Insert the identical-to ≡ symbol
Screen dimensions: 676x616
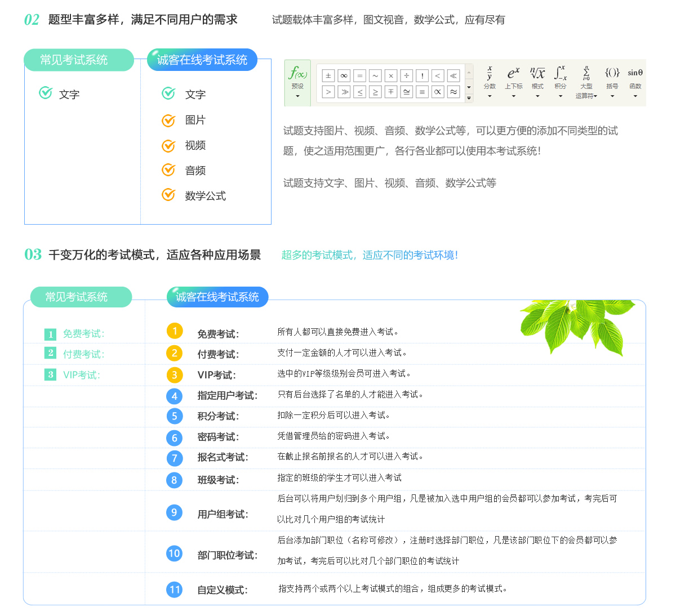422,91
